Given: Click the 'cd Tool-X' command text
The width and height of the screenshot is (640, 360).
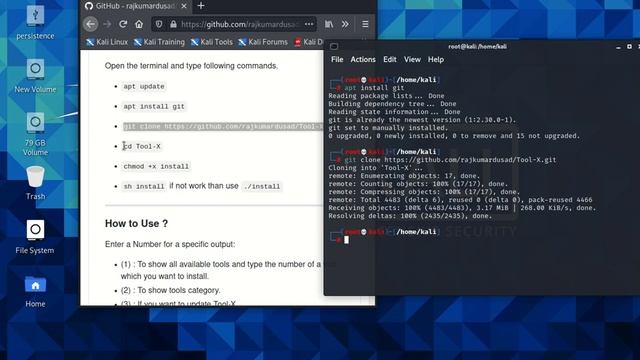Looking at the screenshot, I should pyautogui.click(x=142, y=147).
